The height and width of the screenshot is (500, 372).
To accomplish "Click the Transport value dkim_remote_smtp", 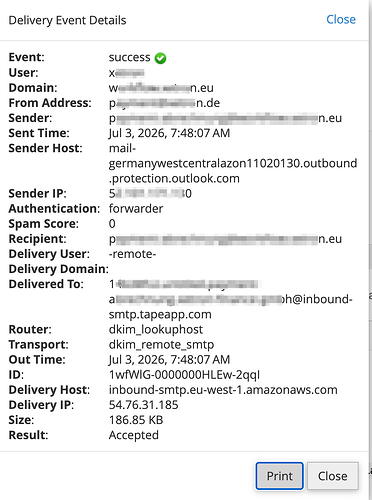I will [x=161, y=345].
